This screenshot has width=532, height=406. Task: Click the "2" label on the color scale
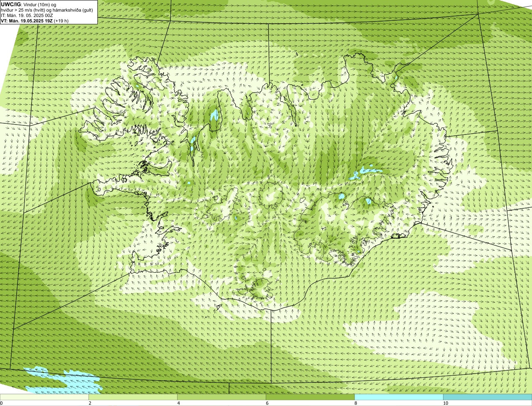90,403
